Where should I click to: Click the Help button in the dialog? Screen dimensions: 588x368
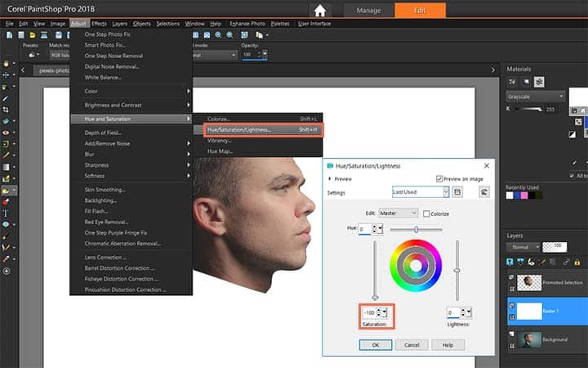pos(448,345)
